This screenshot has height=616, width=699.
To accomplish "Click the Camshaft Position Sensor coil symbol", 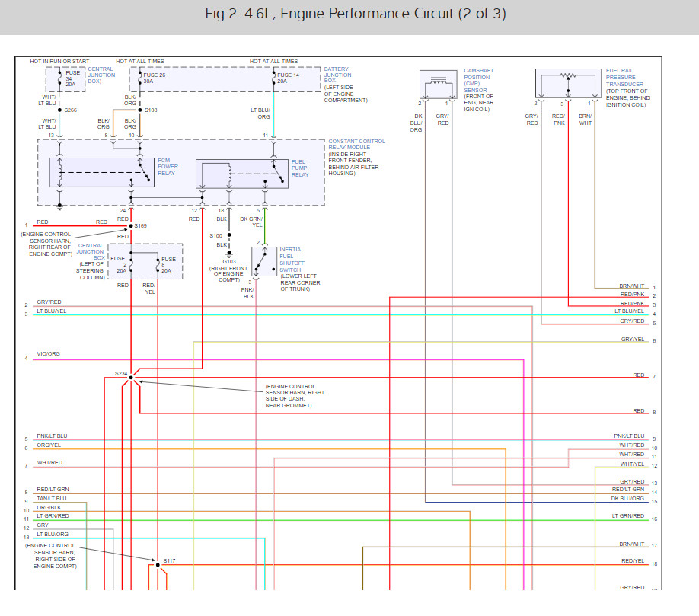I will pyautogui.click(x=439, y=85).
